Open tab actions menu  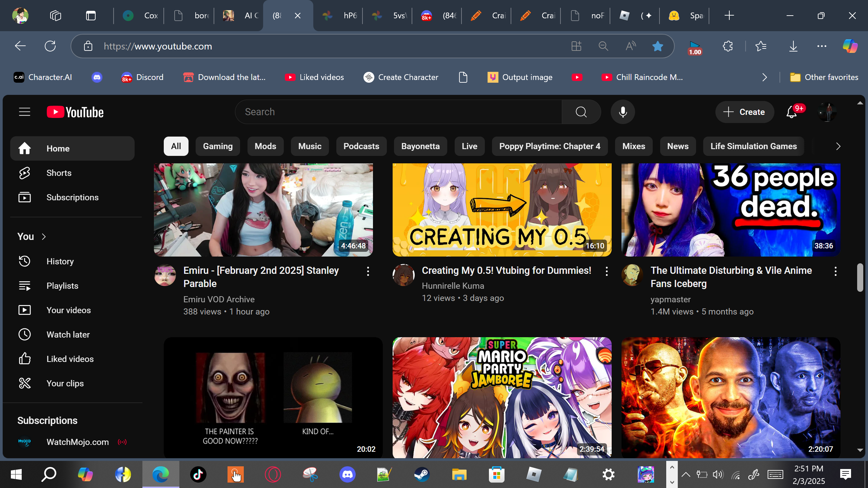[x=91, y=16]
